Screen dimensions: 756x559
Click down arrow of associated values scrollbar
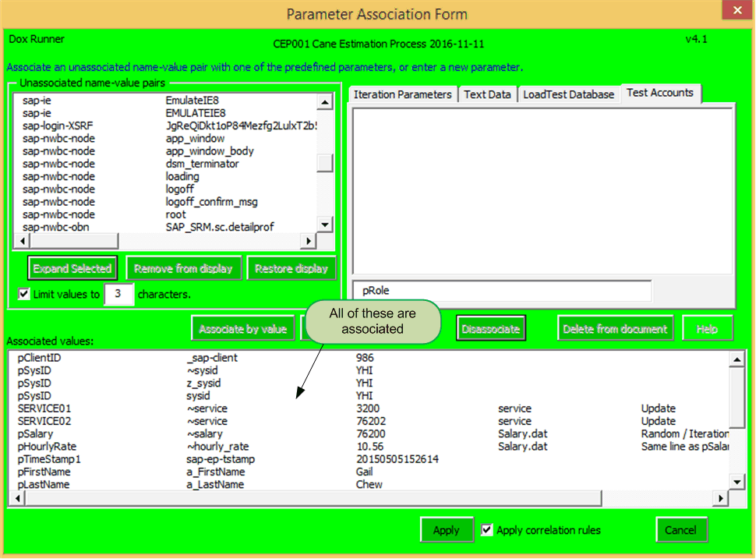737,481
